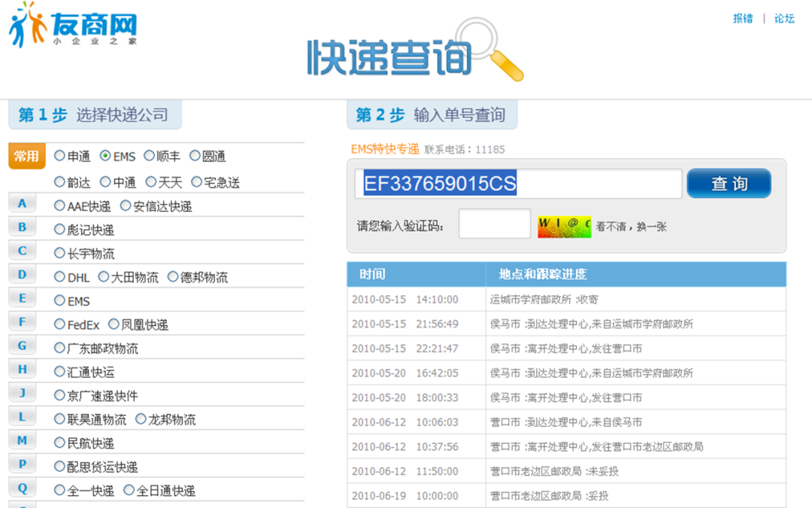Select the DHL radio button
The image size is (812, 508).
point(59,277)
